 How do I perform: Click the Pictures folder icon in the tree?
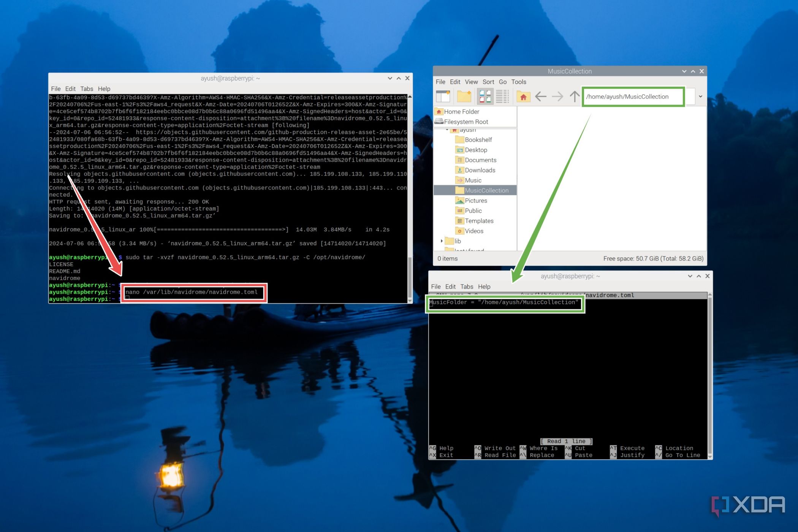[459, 201]
